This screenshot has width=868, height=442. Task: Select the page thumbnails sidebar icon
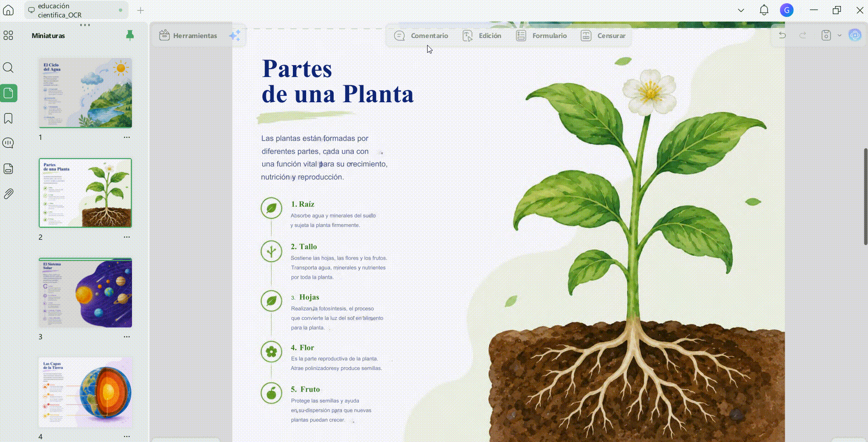pyautogui.click(x=9, y=93)
